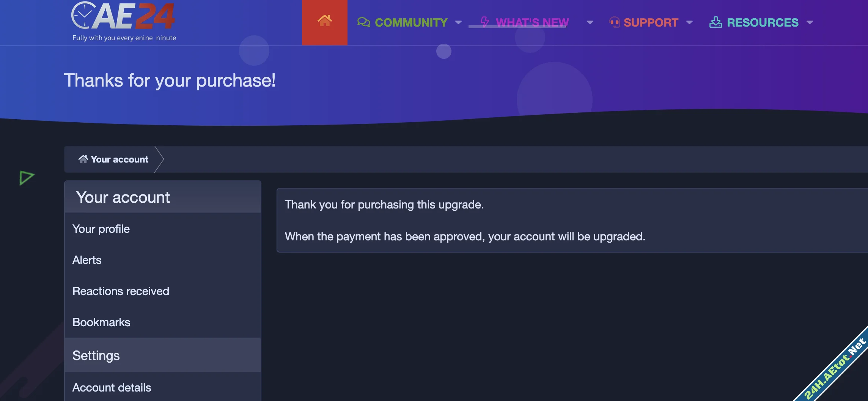Open Bookmarks in account sidebar

[101, 322]
